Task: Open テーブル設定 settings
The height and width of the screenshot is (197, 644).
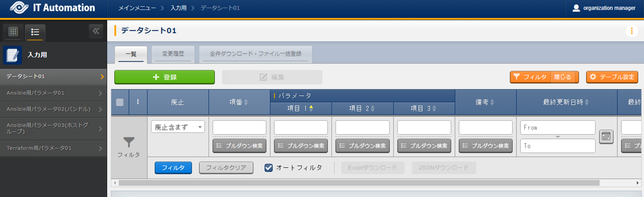Action: pos(612,77)
